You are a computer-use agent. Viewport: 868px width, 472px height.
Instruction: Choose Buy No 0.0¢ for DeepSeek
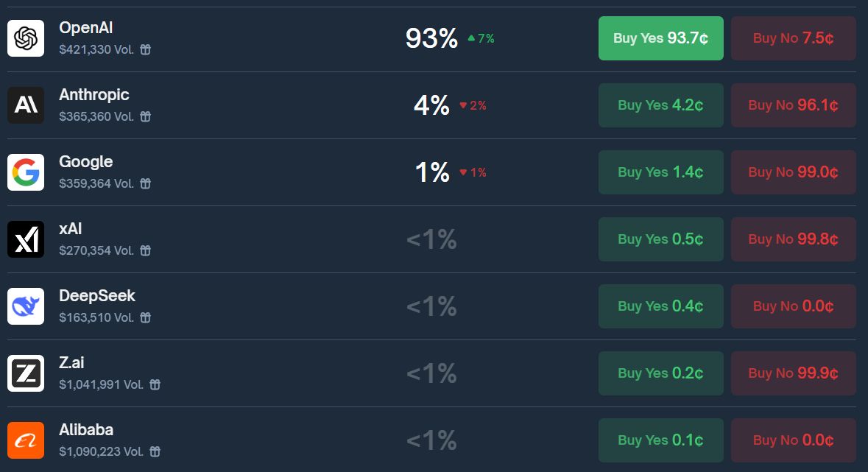[793, 306]
